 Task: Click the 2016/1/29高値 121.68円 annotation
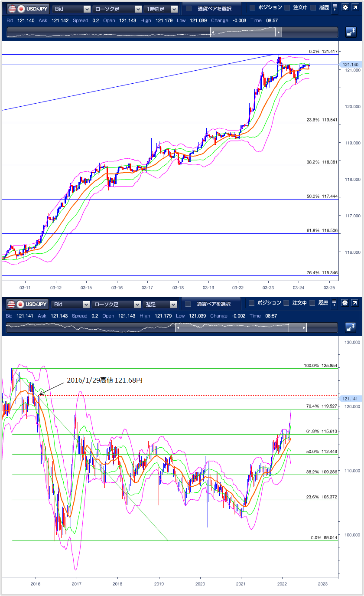(x=104, y=380)
